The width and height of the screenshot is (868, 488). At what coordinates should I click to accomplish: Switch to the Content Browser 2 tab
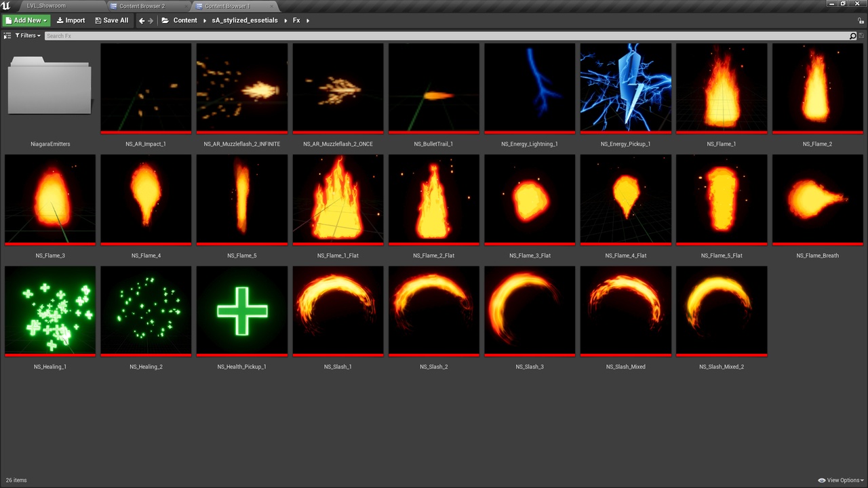[x=141, y=5]
